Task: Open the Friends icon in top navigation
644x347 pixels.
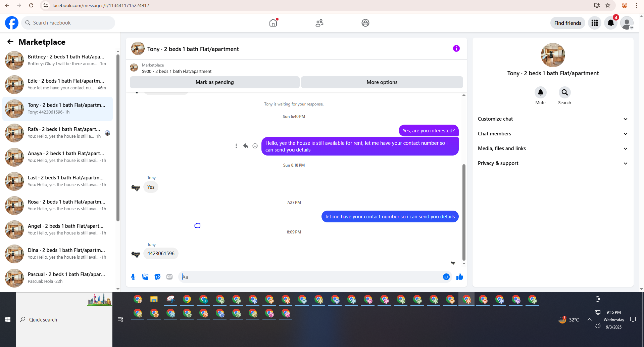Action: click(x=319, y=23)
